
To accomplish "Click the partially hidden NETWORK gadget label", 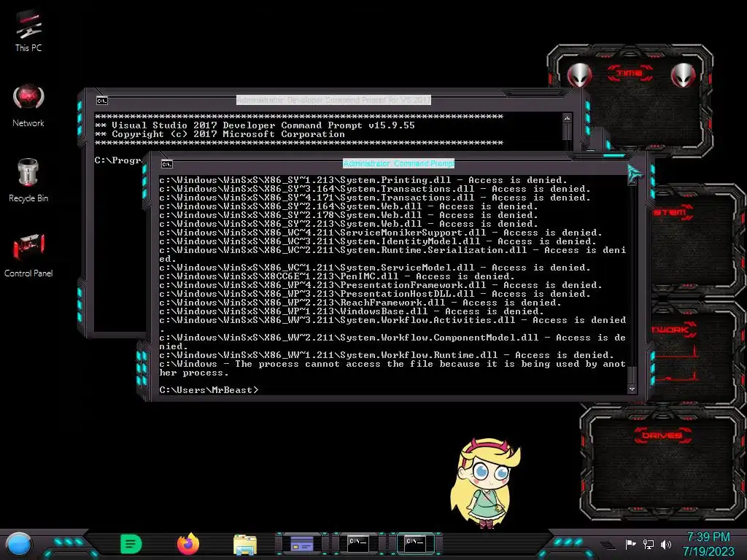I will [x=673, y=330].
